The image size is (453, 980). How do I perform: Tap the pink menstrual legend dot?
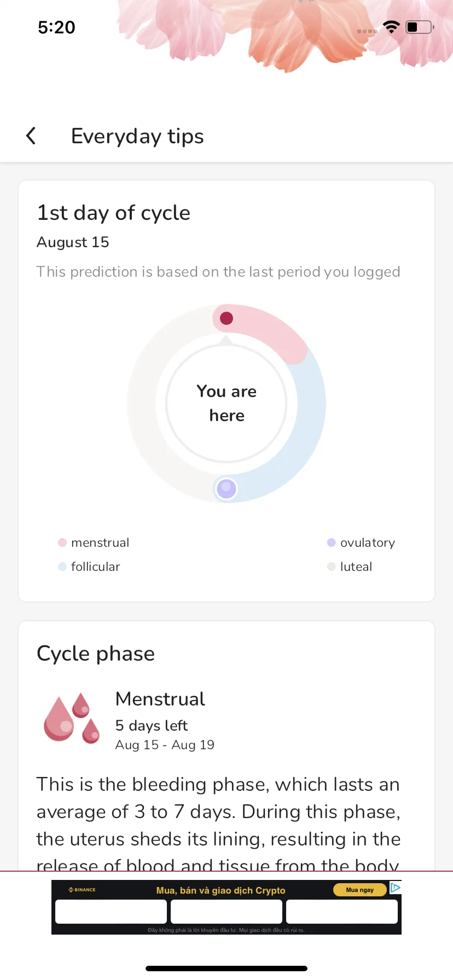[x=62, y=542]
